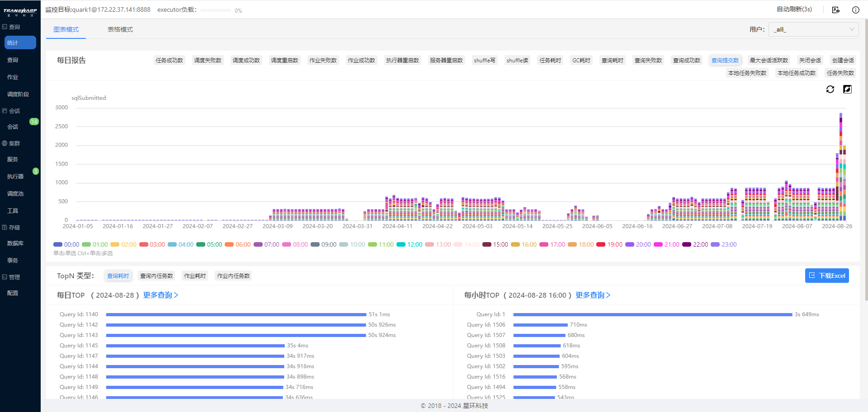Viewport: 868px width, 412px height.
Task: Click download icon on 下载Excel button
Action: coord(812,276)
